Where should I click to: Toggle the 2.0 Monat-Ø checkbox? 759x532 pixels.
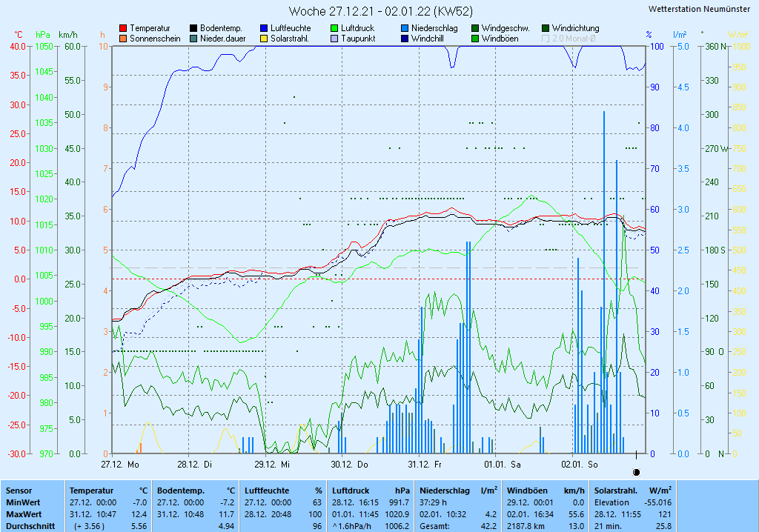coord(546,39)
